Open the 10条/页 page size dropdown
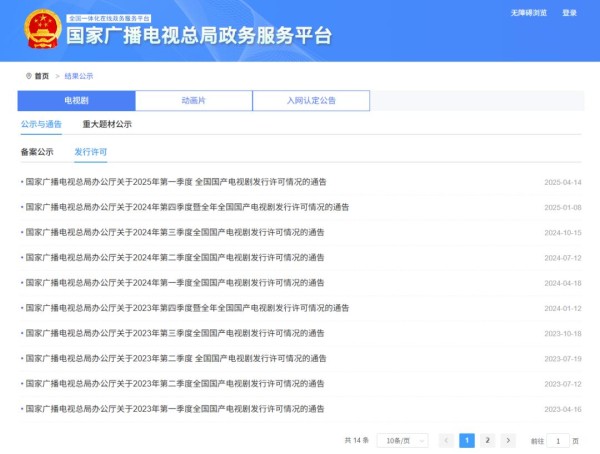Viewport: 600px width, 454px height. click(x=403, y=441)
